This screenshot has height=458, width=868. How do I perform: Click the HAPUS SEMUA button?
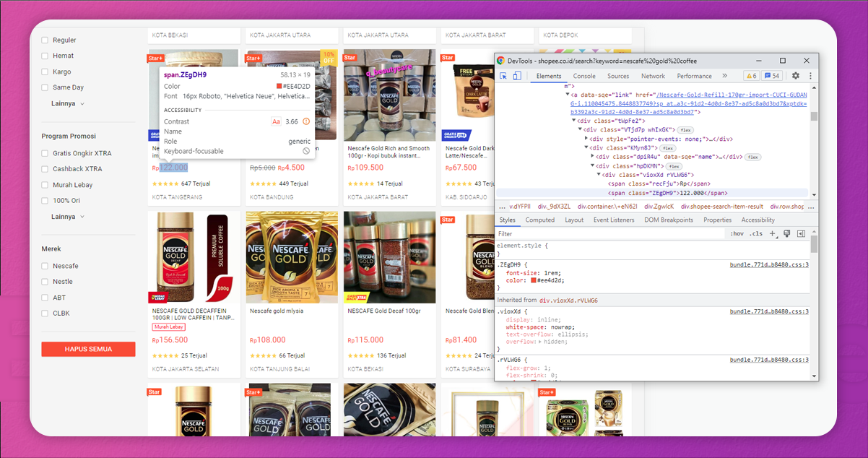88,349
